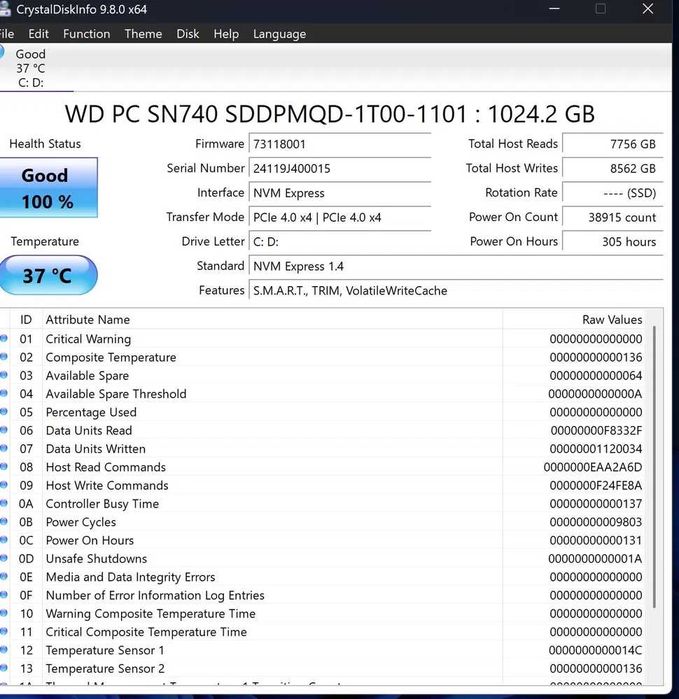Image resolution: width=679 pixels, height=699 pixels.
Task: Open the File menu
Action: [x=7, y=34]
